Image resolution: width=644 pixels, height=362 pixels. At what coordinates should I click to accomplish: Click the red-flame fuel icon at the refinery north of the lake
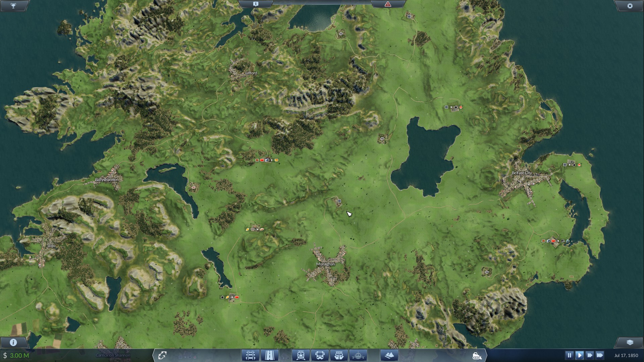pyautogui.click(x=461, y=107)
